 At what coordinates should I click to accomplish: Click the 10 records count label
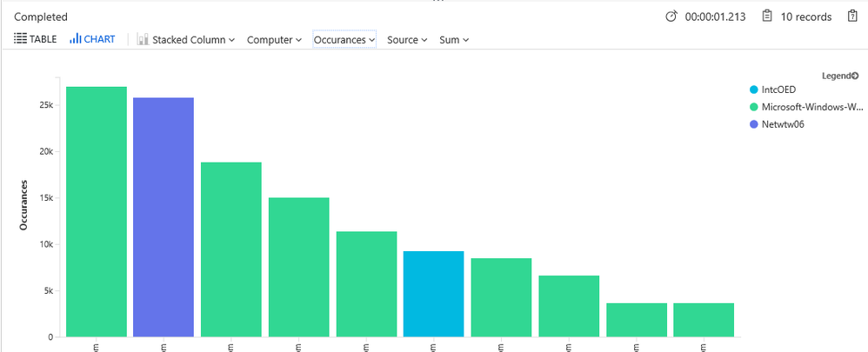click(806, 17)
